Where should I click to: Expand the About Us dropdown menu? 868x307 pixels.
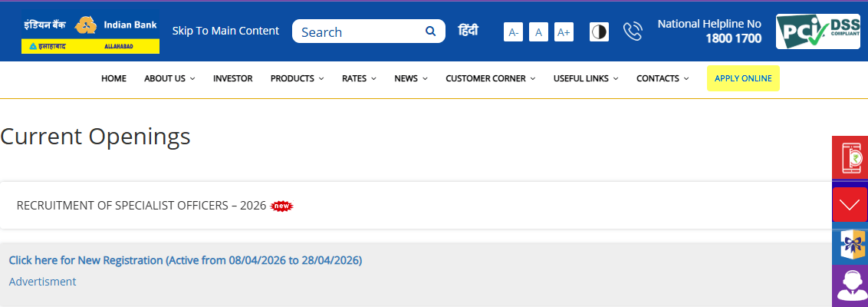(x=169, y=78)
